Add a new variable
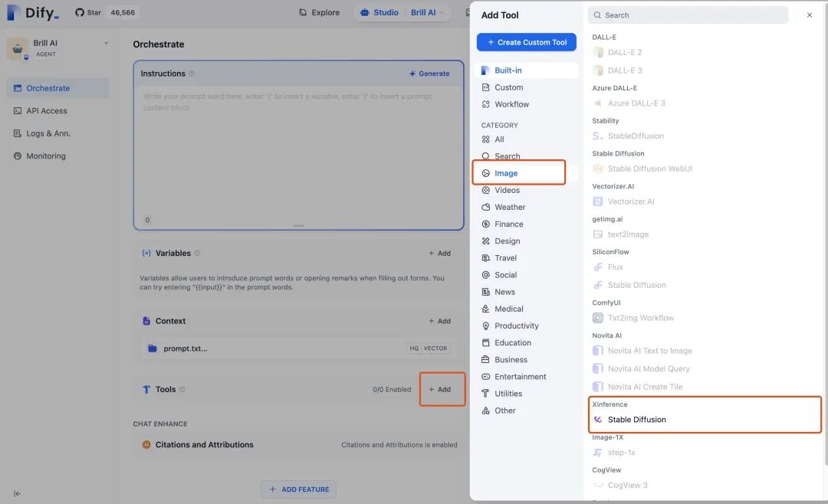Image resolution: width=828 pixels, height=504 pixels. (x=439, y=254)
